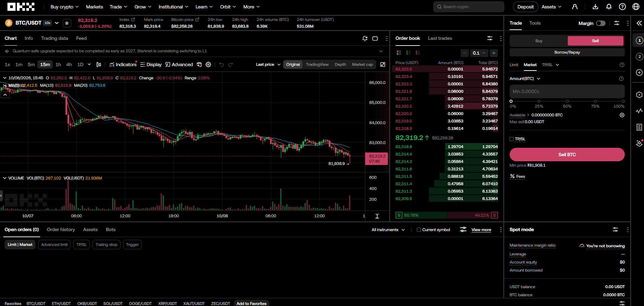This screenshot has width=644, height=306.
Task: Set amount slider to 50%
Action: (567, 101)
